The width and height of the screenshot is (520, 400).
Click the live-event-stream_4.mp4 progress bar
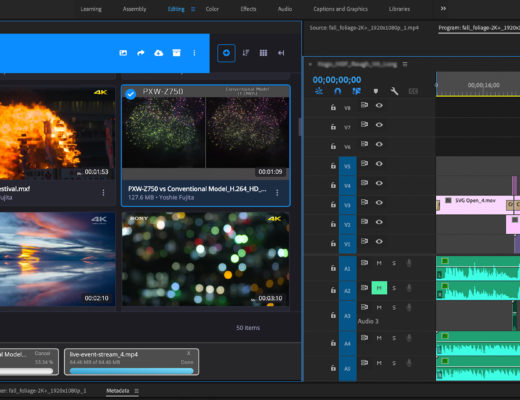coord(131,371)
